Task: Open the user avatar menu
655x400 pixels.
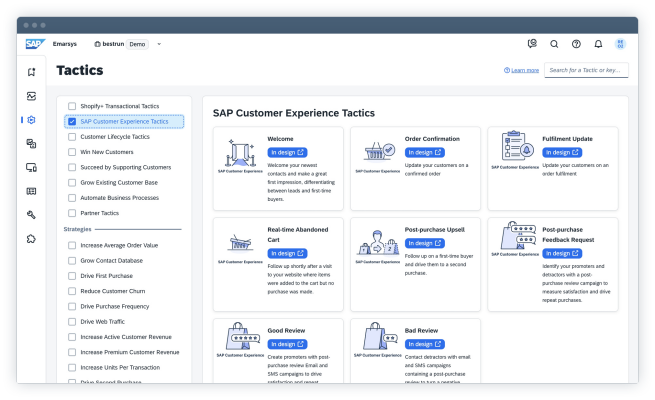Action: [620, 44]
